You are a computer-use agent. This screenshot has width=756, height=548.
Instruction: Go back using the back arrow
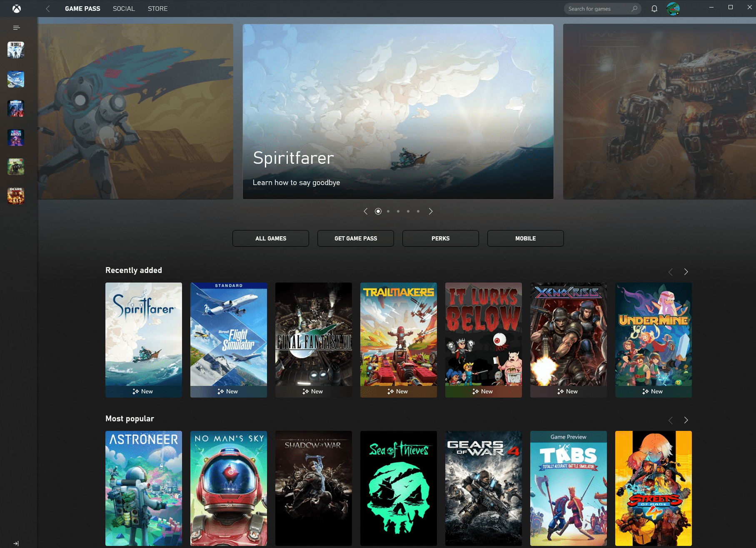click(48, 9)
